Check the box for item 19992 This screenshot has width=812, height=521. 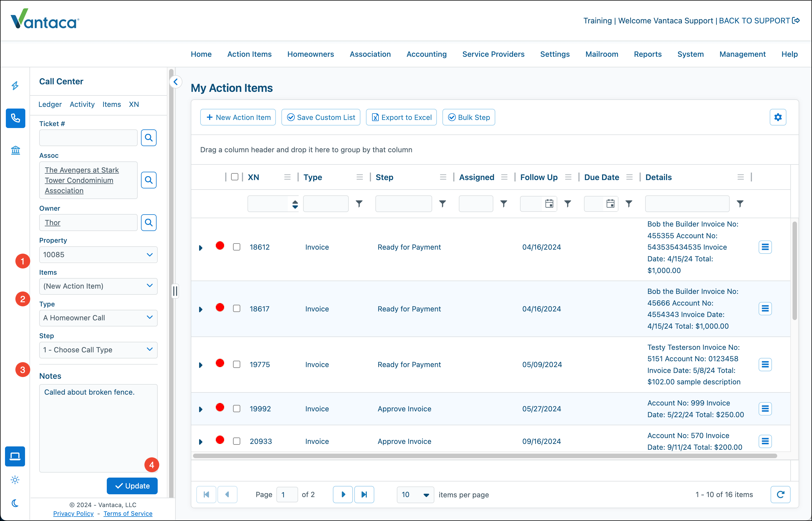pyautogui.click(x=237, y=409)
